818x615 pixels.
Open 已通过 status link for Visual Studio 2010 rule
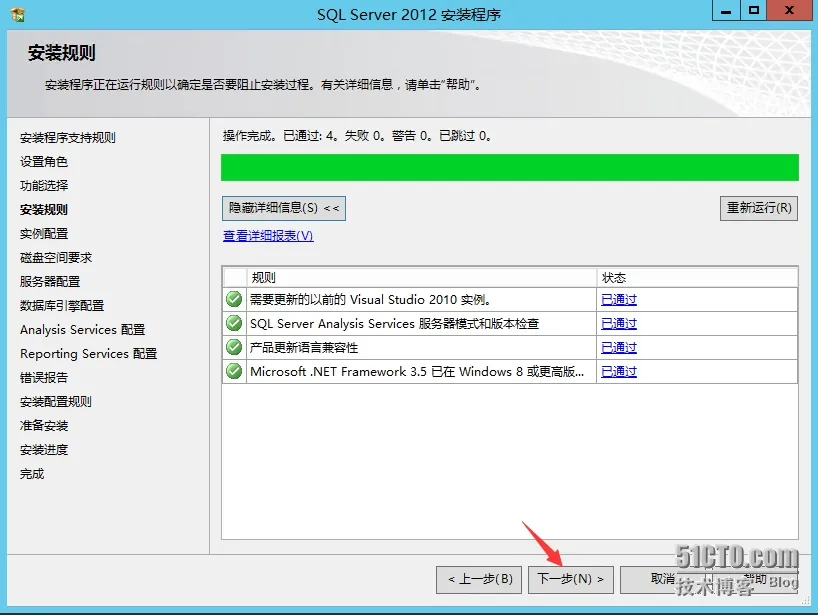619,299
